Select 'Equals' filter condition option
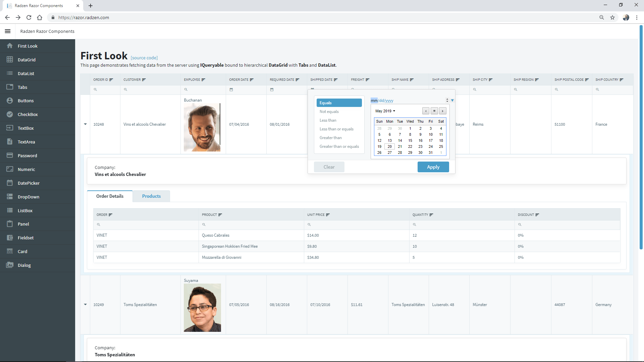Screen dimensions: 644x362 coord(339,103)
